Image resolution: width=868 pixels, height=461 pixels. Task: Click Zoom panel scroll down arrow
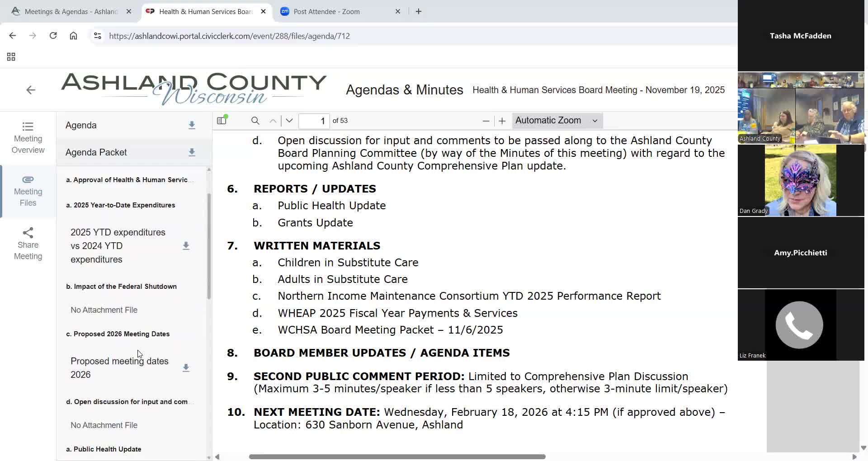[x=863, y=448]
